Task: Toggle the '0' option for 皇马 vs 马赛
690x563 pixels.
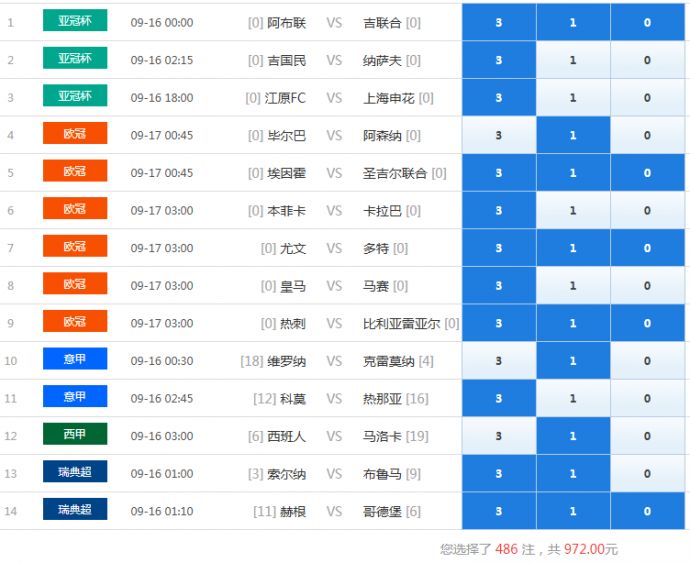Action: [647, 286]
